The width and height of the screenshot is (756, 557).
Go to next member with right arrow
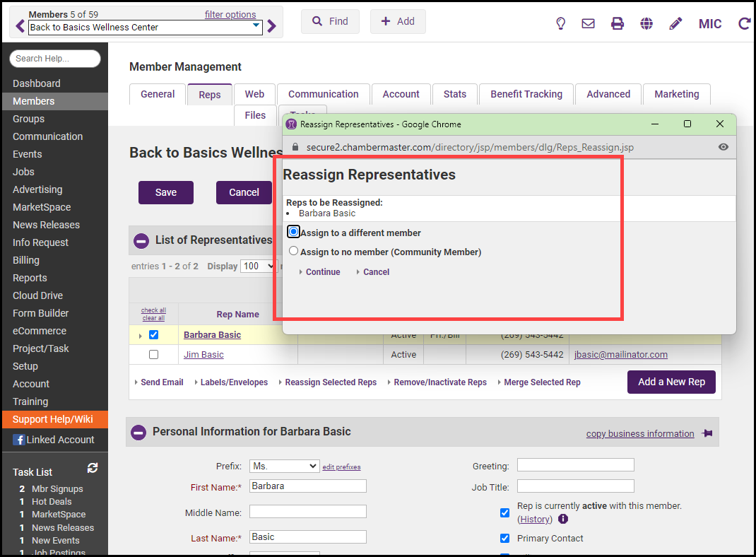point(272,27)
